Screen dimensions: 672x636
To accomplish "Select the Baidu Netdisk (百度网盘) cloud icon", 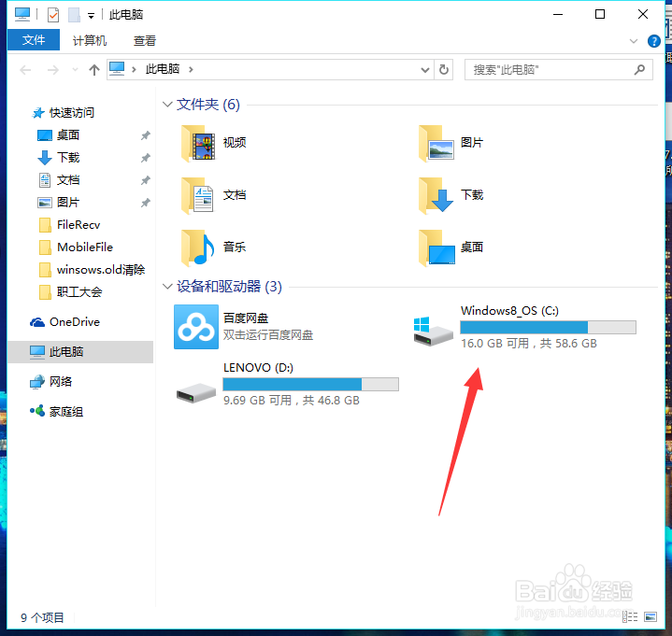I will [x=196, y=327].
